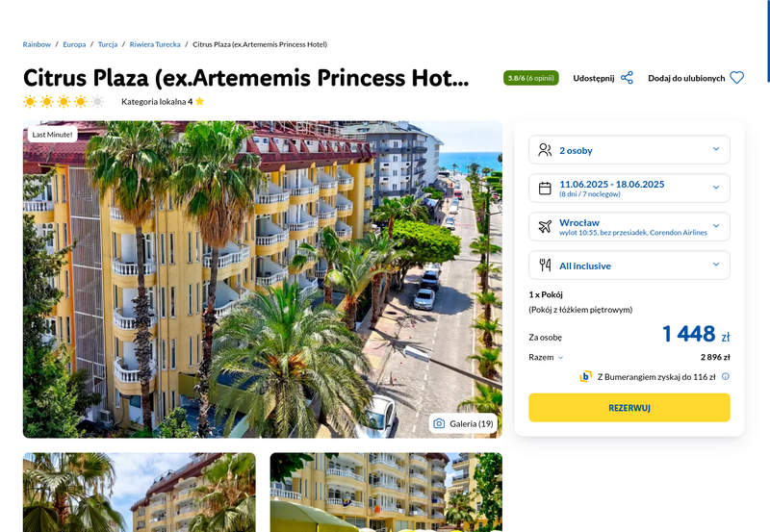Open the Riwiera Turecka breadcrumb link
This screenshot has width=770, height=532.
coord(155,44)
